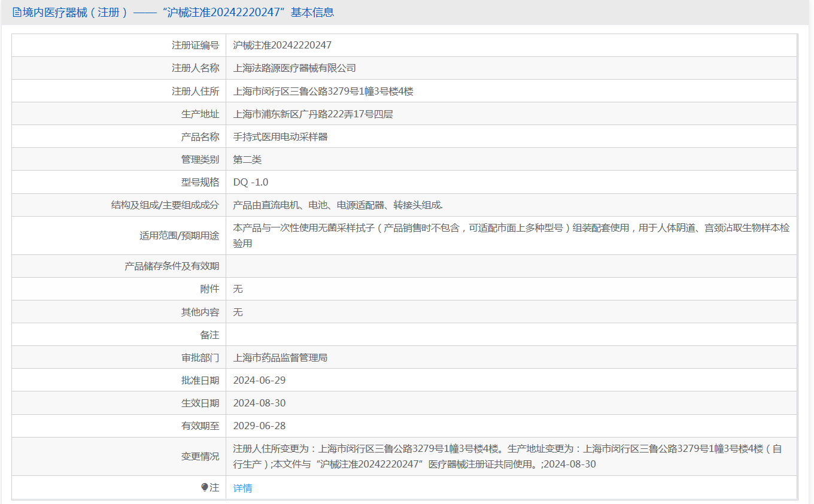Click the 结构及组成/主要组成成分 label
The height and width of the screenshot is (504, 814).
pos(165,205)
